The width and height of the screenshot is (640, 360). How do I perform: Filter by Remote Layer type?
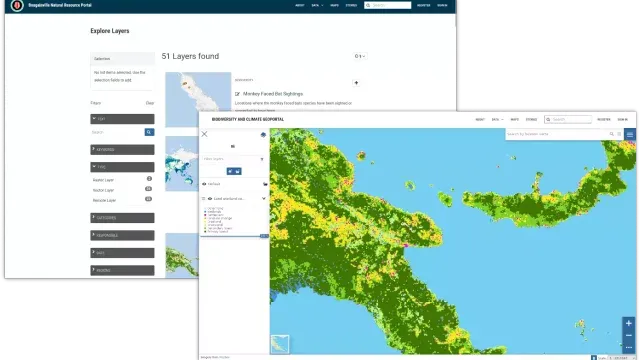click(104, 200)
